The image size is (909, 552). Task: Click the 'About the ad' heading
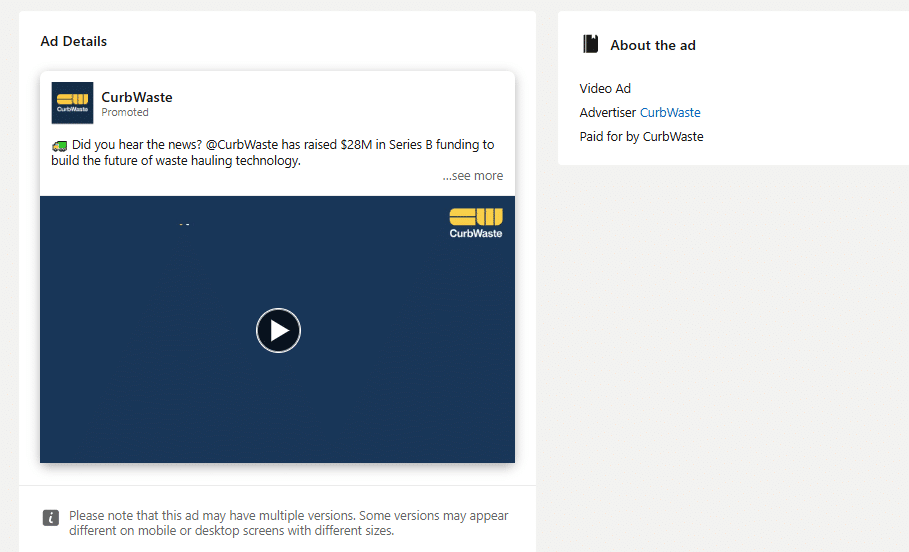(x=652, y=45)
